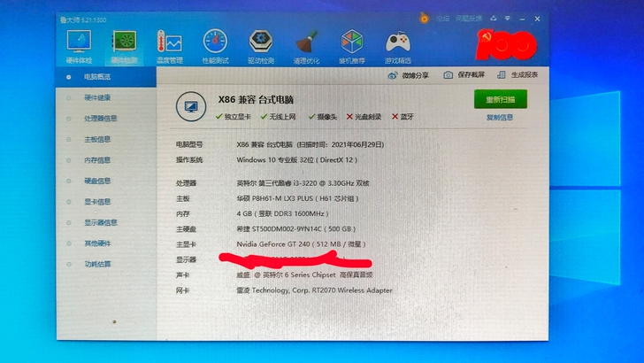Click the i3-3220 @ 3.30GHz processor value
The image size is (644, 363).
[303, 183]
